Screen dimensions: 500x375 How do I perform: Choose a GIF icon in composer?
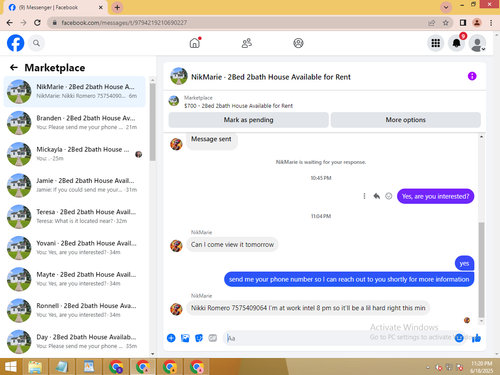(213, 338)
